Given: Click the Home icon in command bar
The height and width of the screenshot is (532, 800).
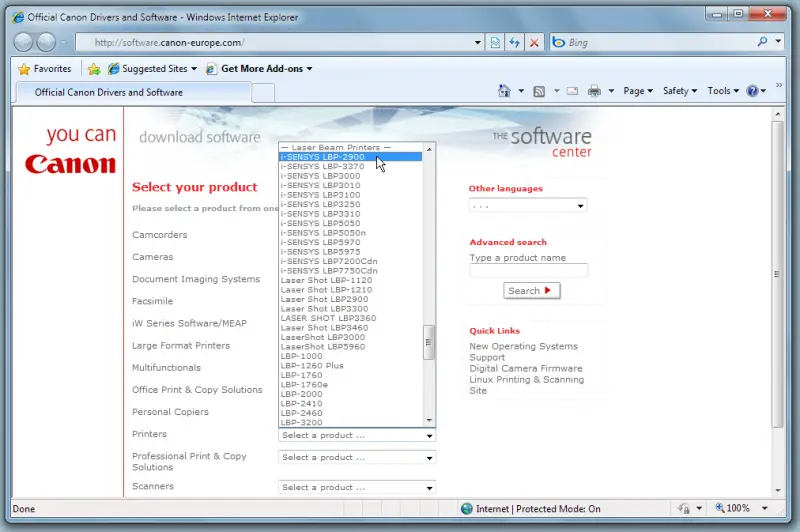Looking at the screenshot, I should tap(504, 91).
